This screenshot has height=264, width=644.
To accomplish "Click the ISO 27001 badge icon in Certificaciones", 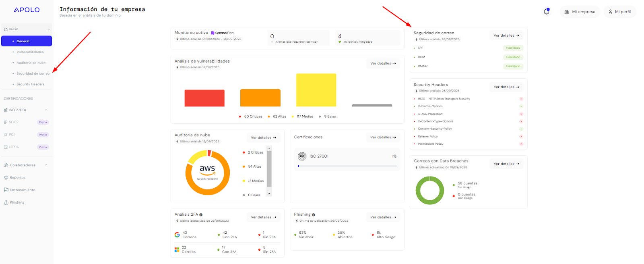I will pyautogui.click(x=302, y=156).
